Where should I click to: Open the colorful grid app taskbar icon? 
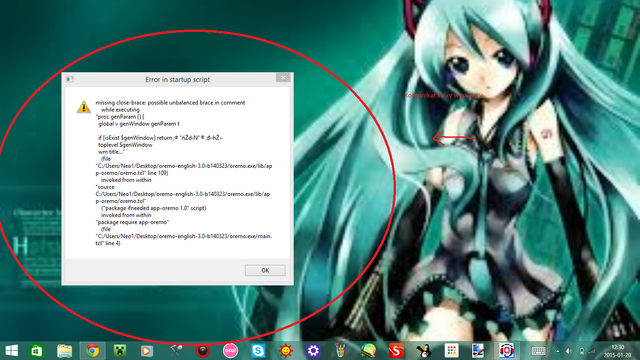coord(451,351)
